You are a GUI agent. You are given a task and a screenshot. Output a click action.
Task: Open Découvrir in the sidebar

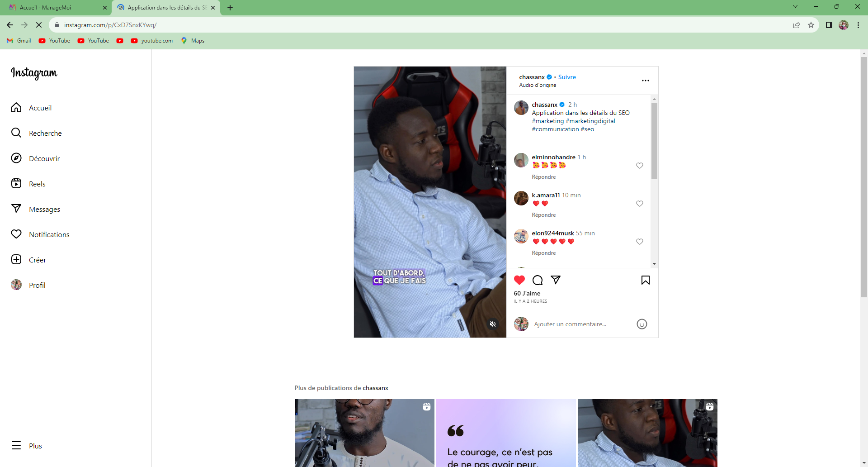click(x=44, y=158)
